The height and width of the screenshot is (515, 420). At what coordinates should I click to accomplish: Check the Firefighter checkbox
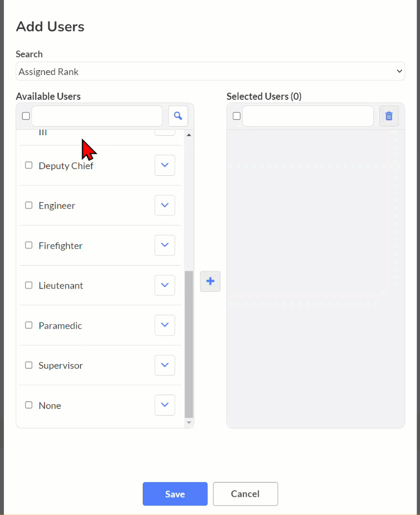coord(29,245)
